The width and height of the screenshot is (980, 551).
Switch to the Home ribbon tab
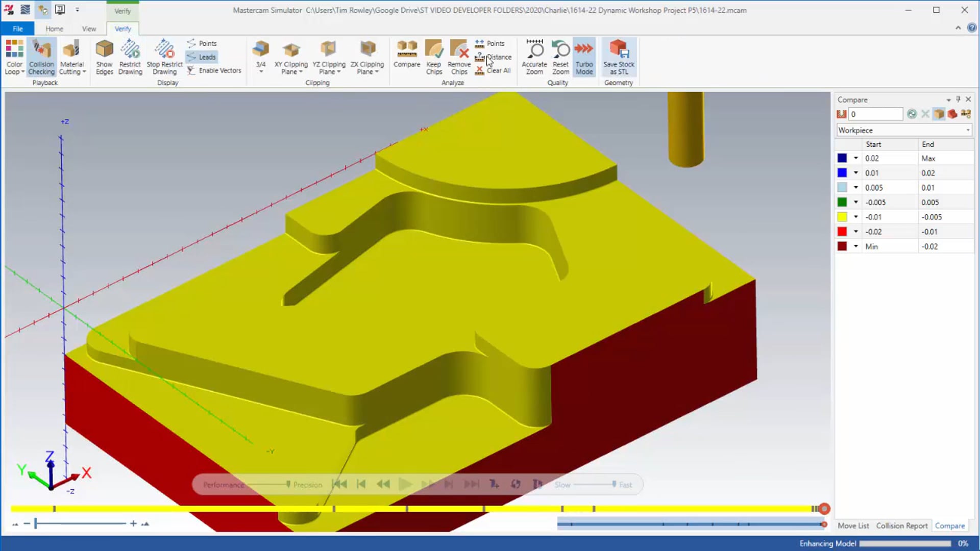pos(54,29)
